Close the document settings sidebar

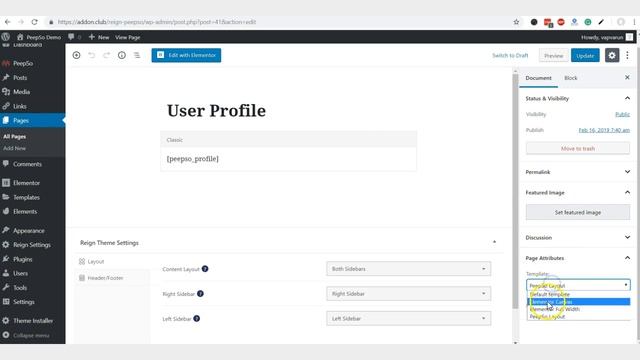pos(627,77)
